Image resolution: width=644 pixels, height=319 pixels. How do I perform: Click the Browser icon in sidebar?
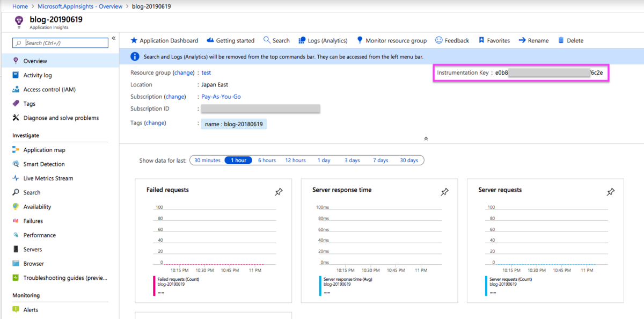(x=16, y=264)
